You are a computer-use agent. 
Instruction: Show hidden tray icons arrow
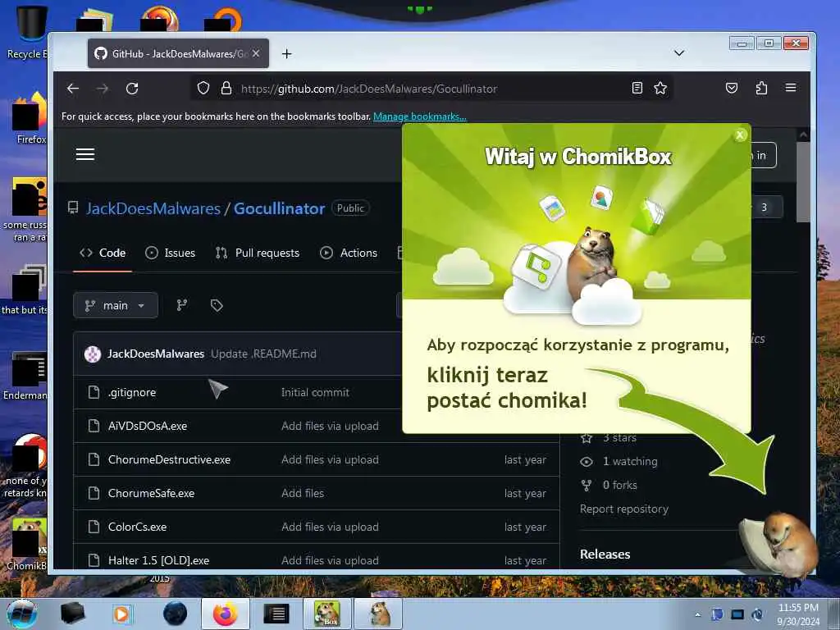point(697,614)
